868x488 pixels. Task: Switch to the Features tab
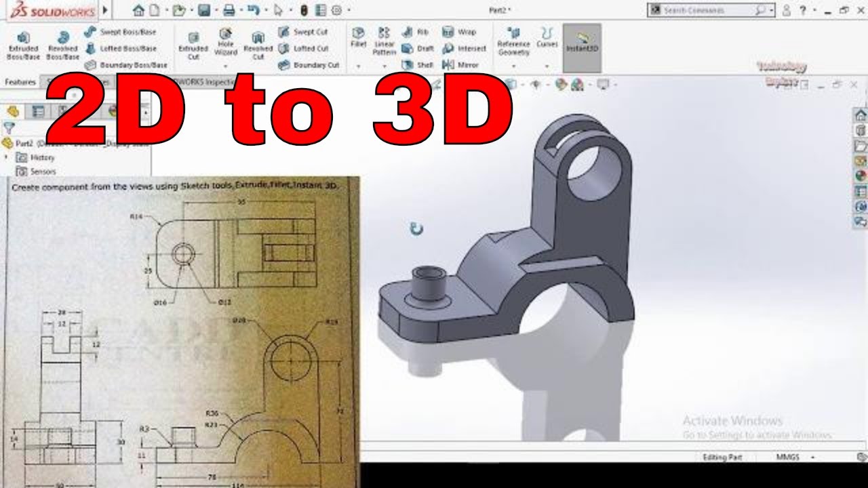20,82
